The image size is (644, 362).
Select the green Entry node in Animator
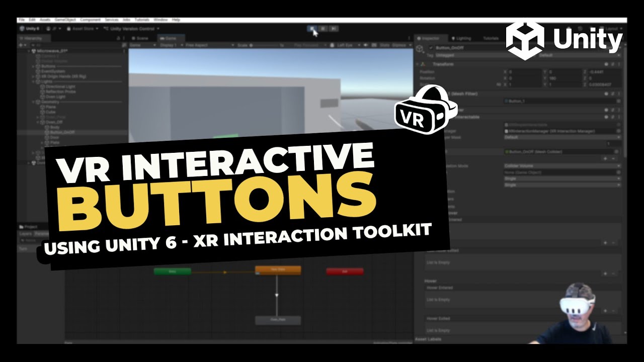click(x=172, y=271)
